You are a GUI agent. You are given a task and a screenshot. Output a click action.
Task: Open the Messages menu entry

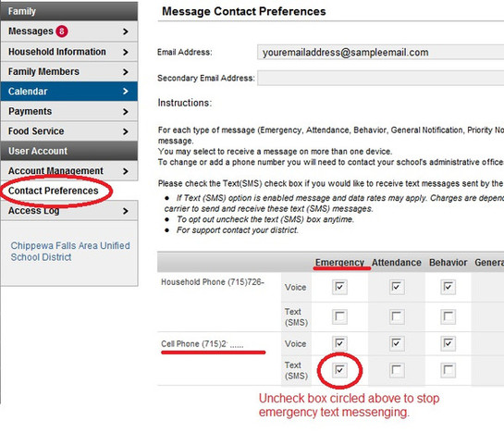click(69, 31)
